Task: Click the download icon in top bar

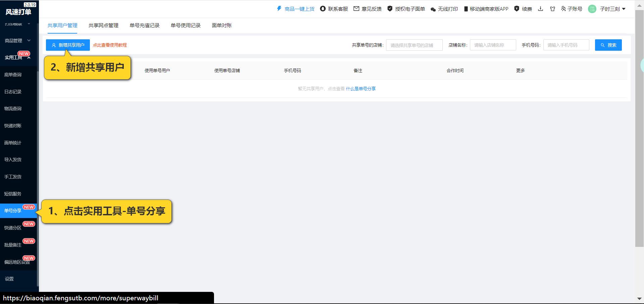Action: coord(541,9)
